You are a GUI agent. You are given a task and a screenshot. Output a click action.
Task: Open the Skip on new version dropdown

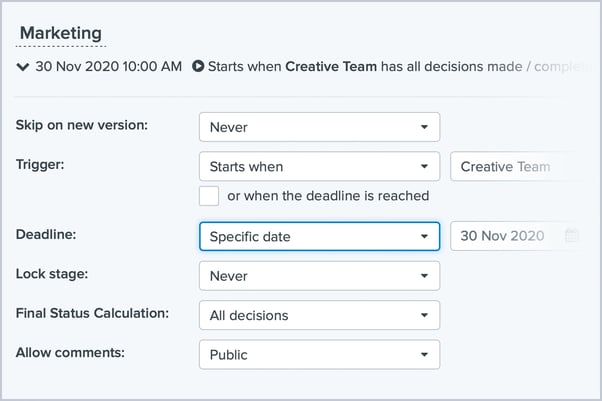click(319, 127)
